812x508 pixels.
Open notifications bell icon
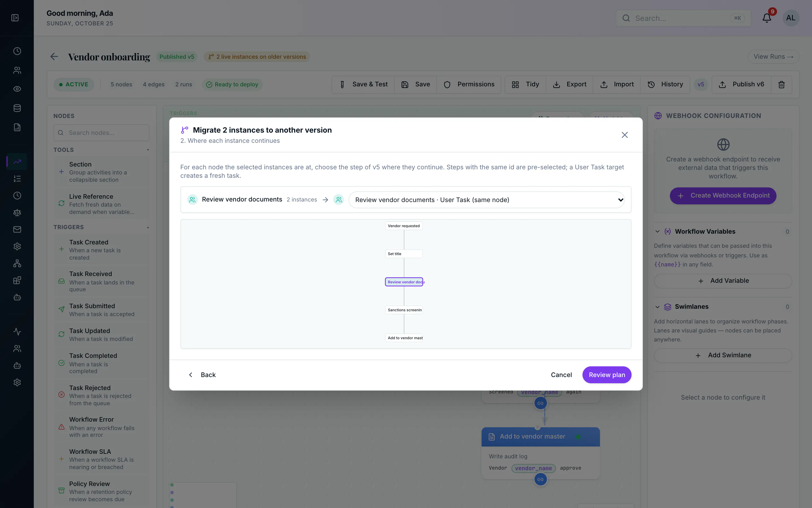pos(767,18)
